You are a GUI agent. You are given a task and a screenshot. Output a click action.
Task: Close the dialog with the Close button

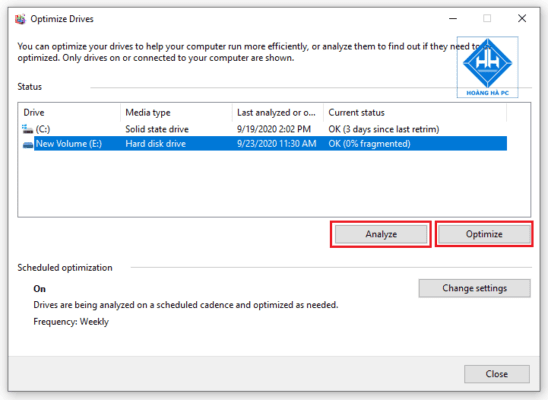click(x=497, y=374)
